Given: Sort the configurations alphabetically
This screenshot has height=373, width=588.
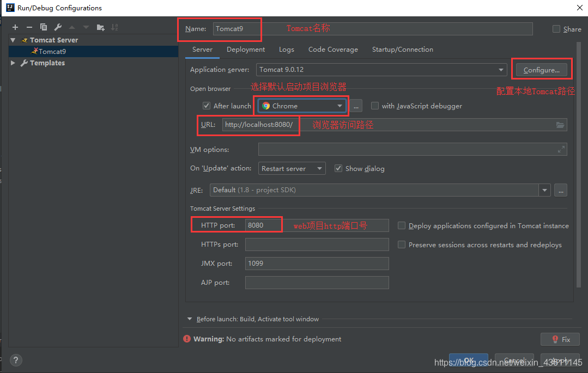Looking at the screenshot, I should 114,27.
